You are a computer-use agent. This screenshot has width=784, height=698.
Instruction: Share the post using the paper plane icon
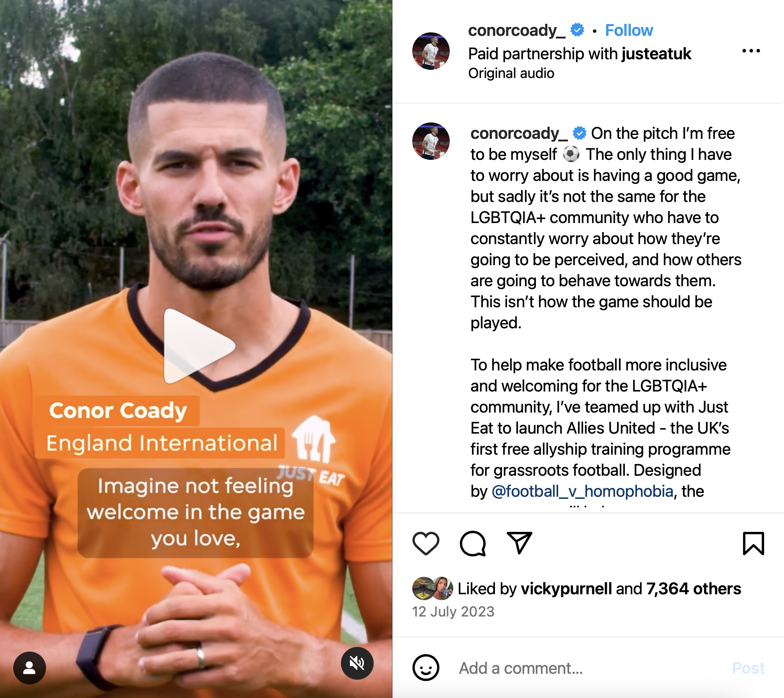click(x=520, y=543)
